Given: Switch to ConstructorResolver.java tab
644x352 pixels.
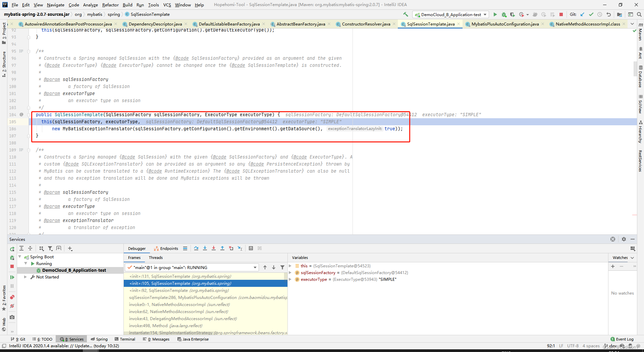Looking at the screenshot, I should pos(366,24).
